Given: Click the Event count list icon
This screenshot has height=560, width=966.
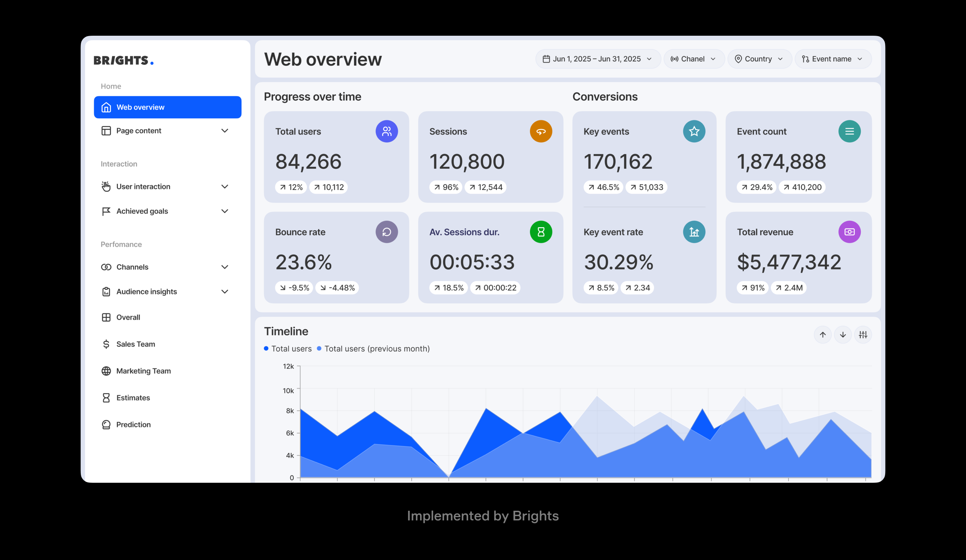Looking at the screenshot, I should [849, 131].
